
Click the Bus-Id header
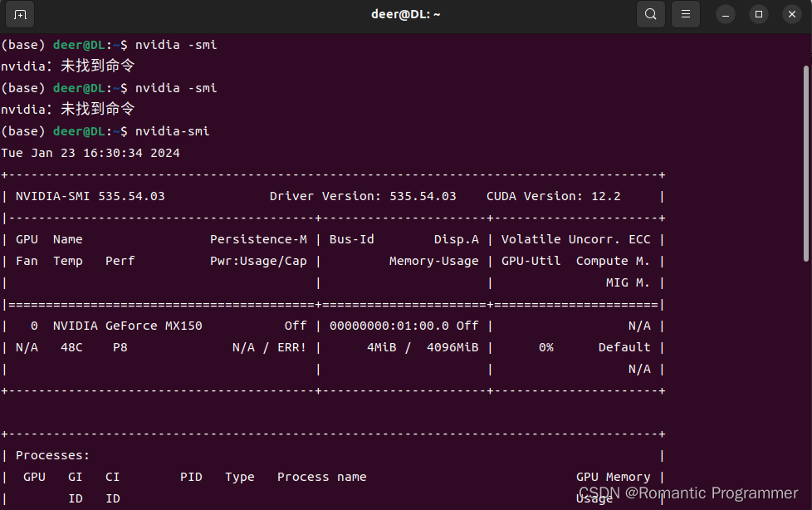click(352, 239)
